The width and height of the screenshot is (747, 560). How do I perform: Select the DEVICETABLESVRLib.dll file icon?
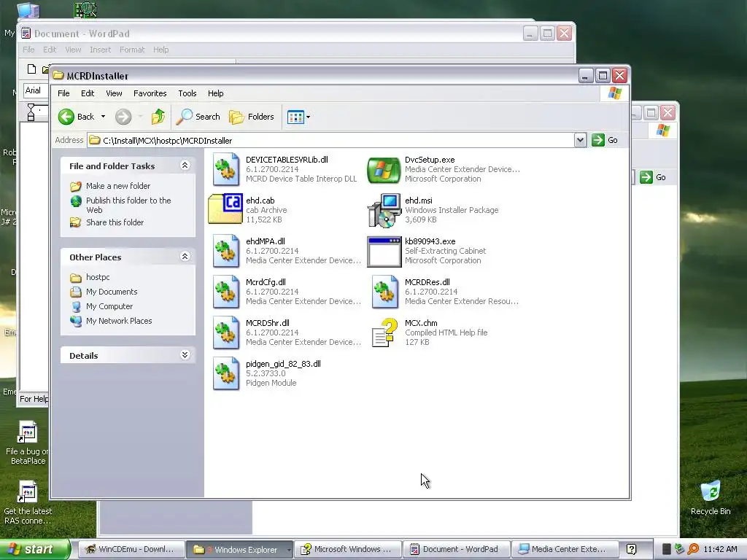coord(226,169)
